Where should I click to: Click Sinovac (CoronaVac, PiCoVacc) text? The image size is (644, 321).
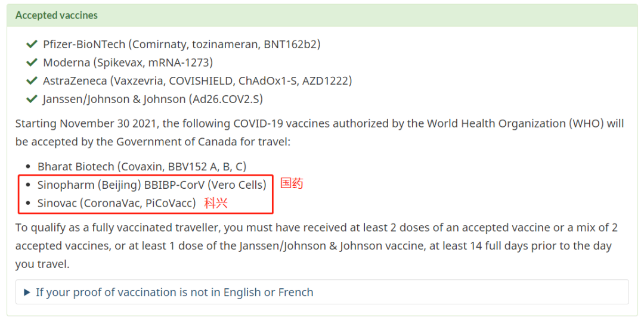[x=117, y=203]
